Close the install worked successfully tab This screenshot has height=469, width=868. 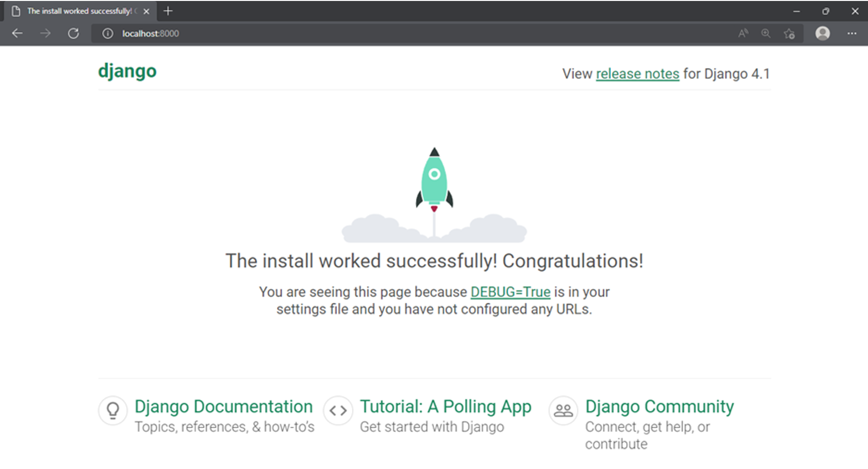coord(146,11)
